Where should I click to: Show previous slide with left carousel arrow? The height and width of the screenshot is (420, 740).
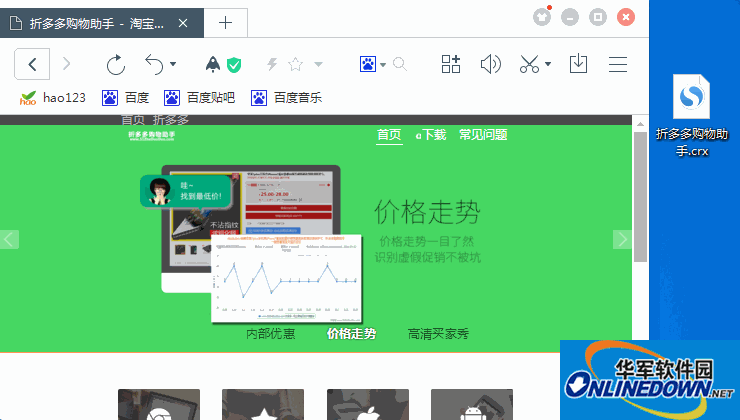tap(9, 239)
